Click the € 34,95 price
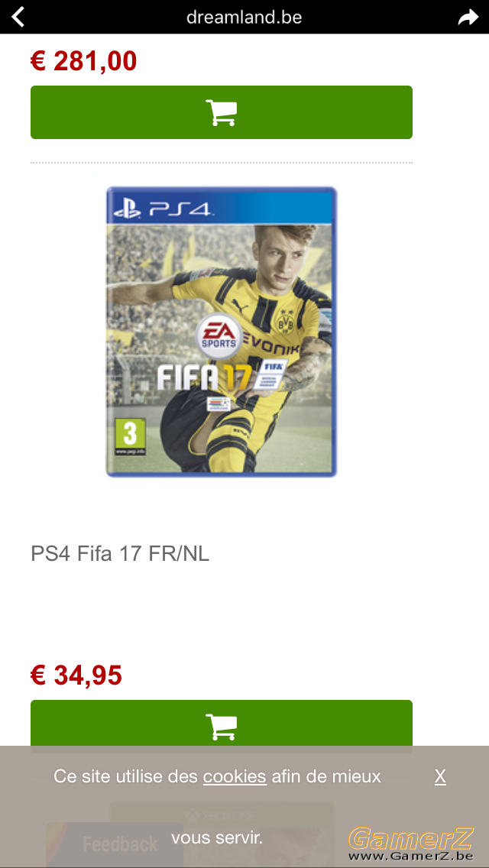The height and width of the screenshot is (868, 489). coord(76,675)
